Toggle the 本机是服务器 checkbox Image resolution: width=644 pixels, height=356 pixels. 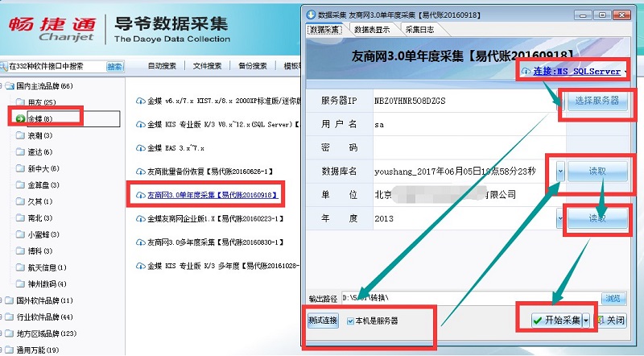(350, 321)
